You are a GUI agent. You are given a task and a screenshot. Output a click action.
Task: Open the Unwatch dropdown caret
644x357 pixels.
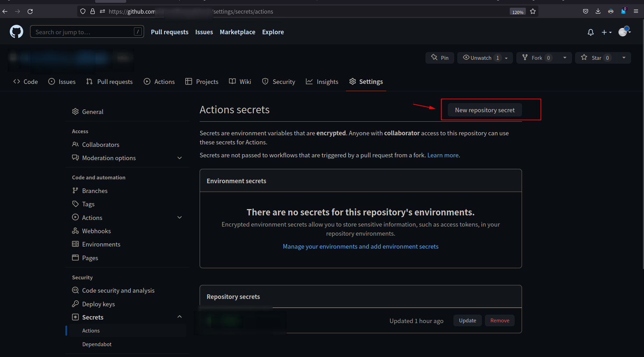(x=506, y=58)
